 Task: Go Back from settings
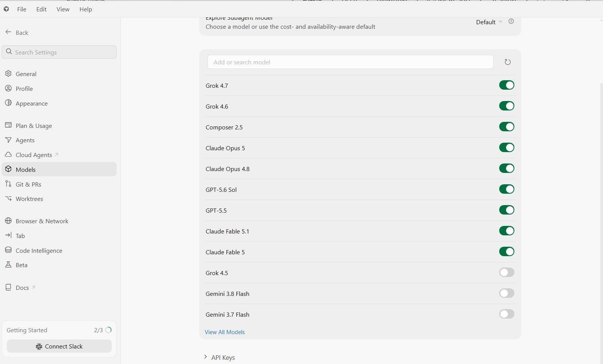point(17,33)
